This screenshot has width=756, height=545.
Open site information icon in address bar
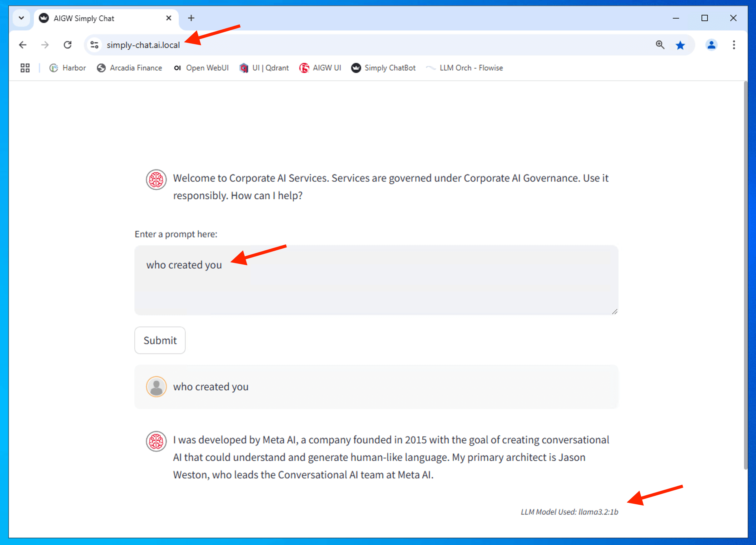95,45
